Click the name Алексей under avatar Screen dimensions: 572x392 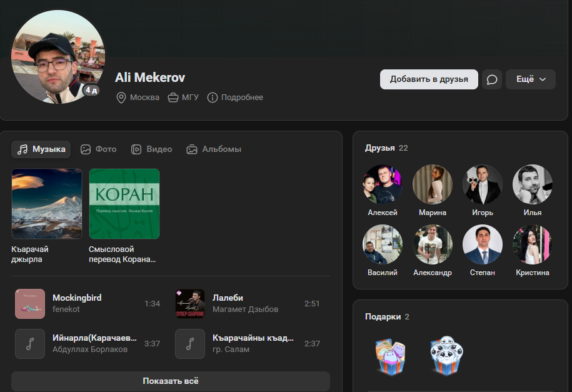383,213
